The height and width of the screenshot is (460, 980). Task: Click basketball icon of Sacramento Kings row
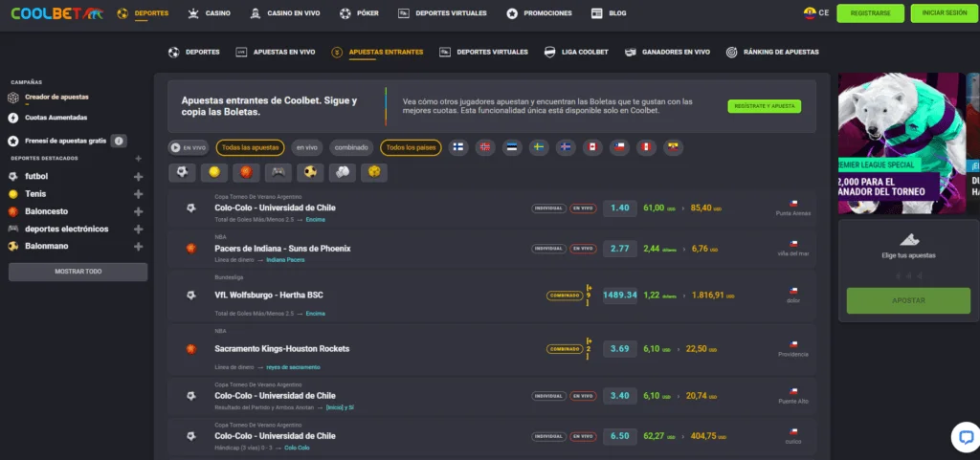[191, 349]
